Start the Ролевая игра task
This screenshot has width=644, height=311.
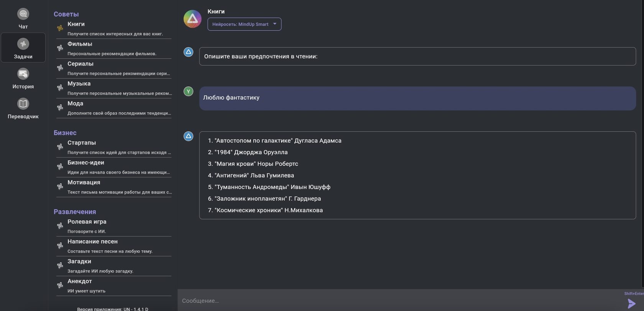click(x=114, y=227)
